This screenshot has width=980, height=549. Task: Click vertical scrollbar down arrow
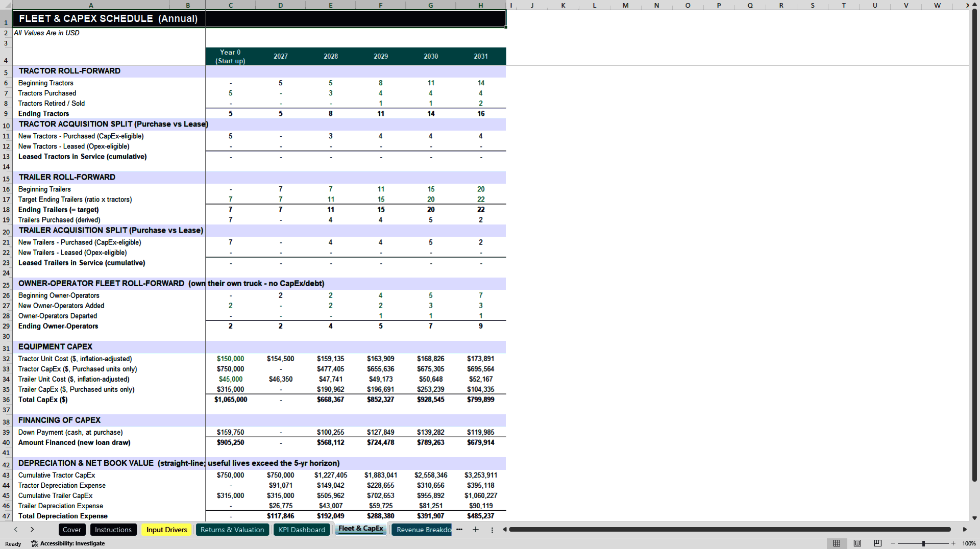pos(974,518)
